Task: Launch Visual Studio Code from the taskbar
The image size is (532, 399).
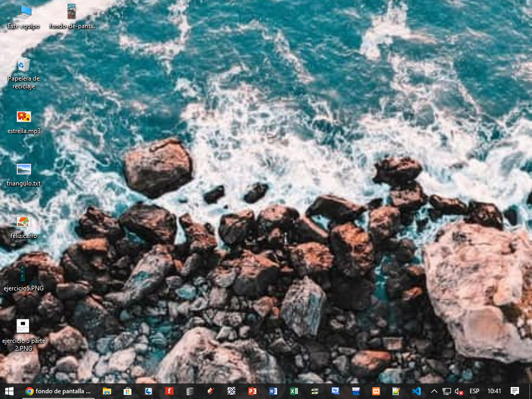Action: click(416, 391)
